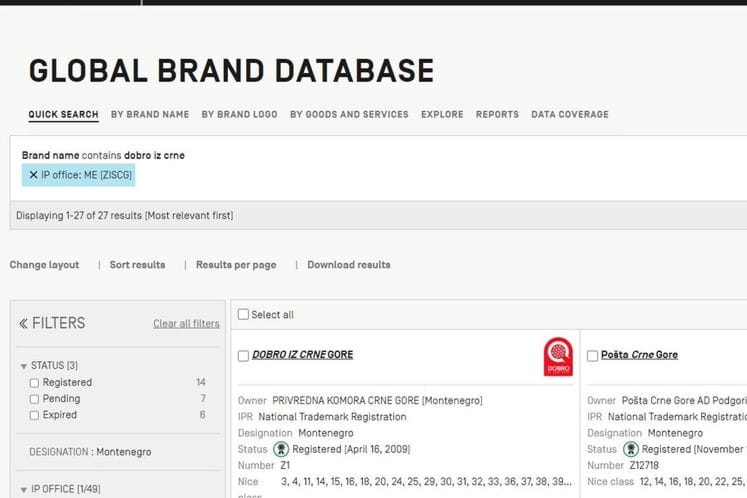This screenshot has height=498, width=747.
Task: Collapse the Filters panel with double chevron
Action: coord(24,323)
